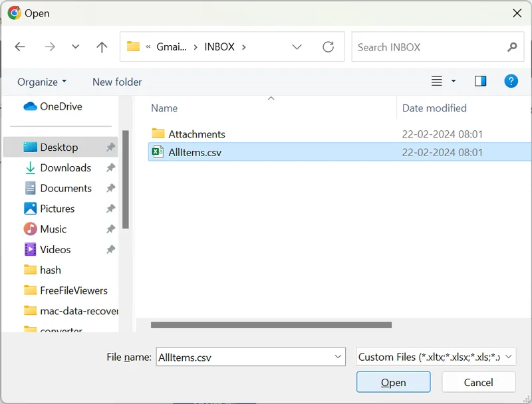Click New folder in toolbar
Screen dimensions: 532x404
tap(117, 82)
